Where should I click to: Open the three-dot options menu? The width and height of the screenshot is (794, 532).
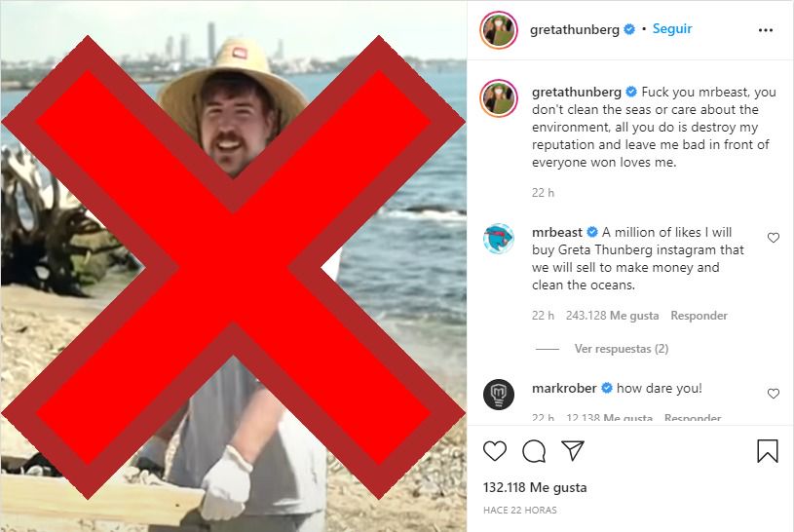766,30
